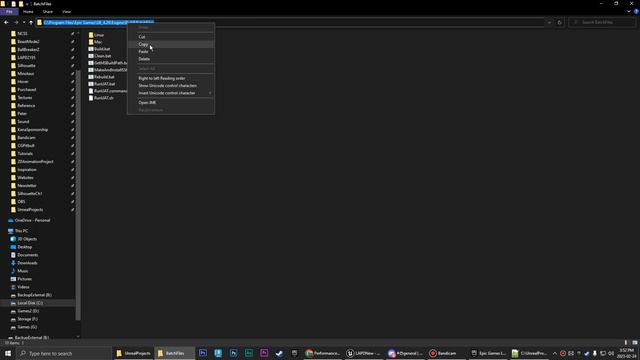Open Desktop under This PC

[24, 247]
